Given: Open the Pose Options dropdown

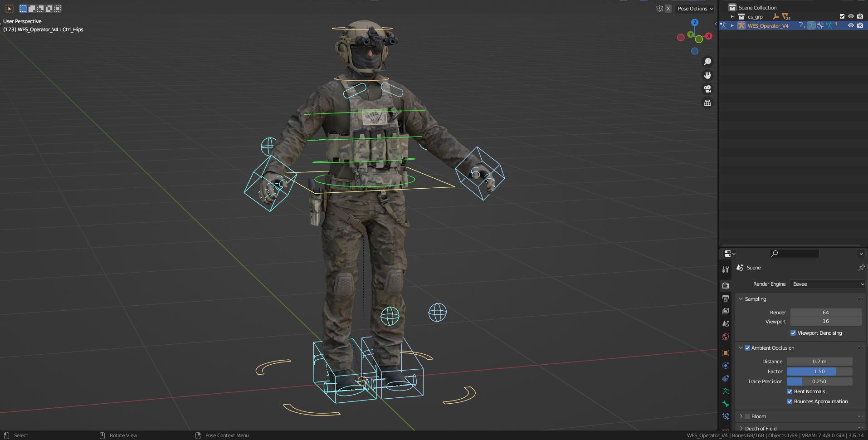Looking at the screenshot, I should (695, 9).
